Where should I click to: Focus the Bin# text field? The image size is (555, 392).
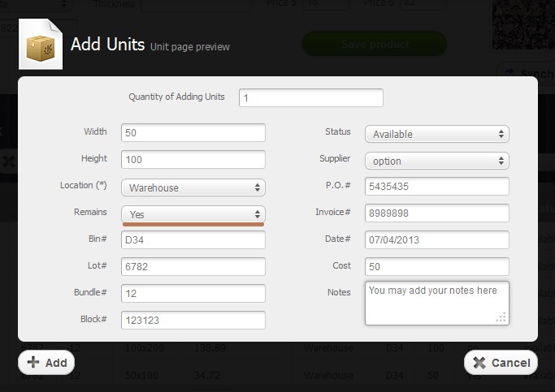(x=193, y=240)
